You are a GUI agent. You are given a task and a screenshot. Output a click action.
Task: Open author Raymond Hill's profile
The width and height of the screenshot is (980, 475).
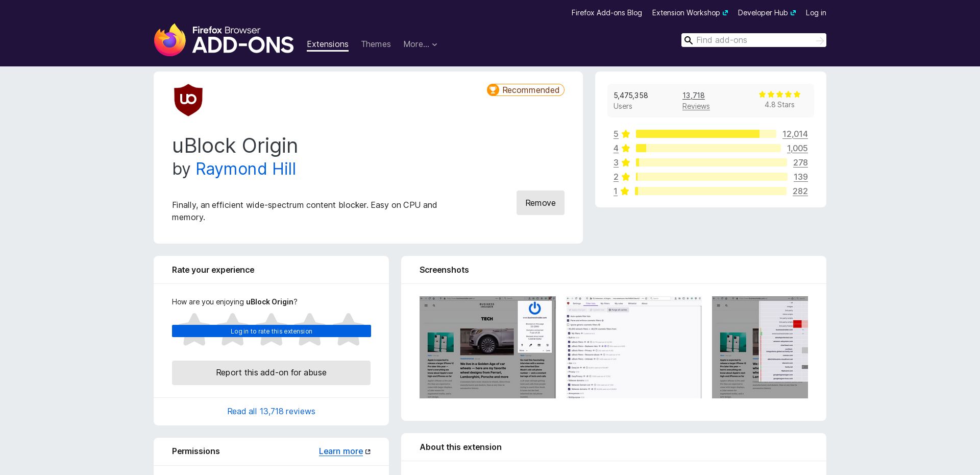click(x=246, y=169)
